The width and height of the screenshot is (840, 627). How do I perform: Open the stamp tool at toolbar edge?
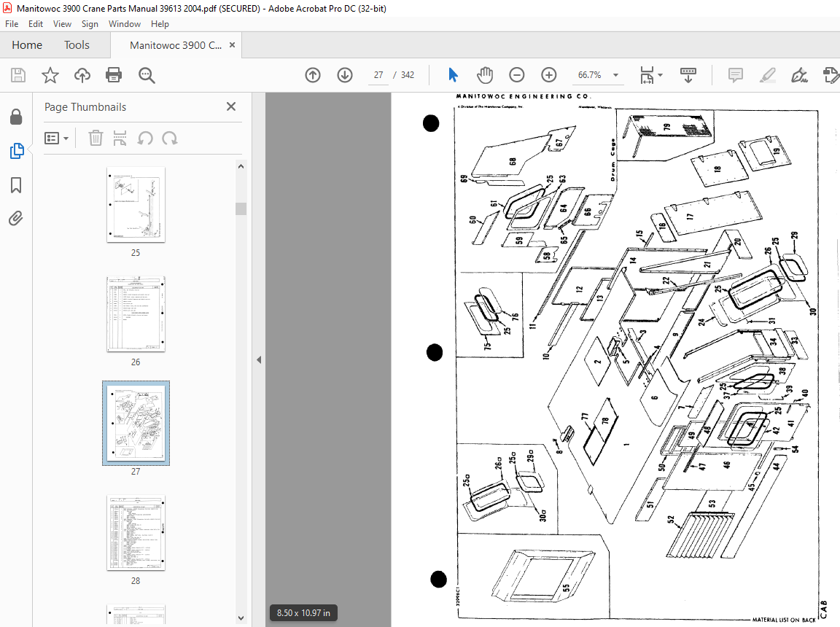[831, 75]
